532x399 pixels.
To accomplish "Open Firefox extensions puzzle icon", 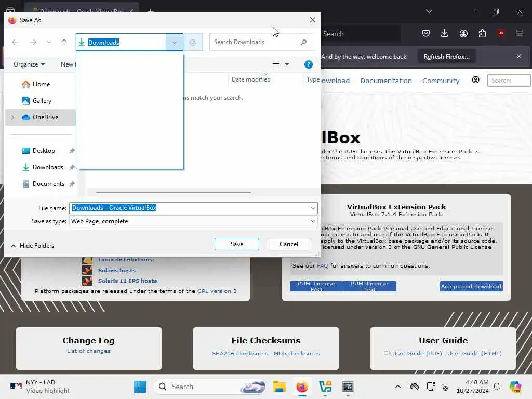I will point(482,33).
